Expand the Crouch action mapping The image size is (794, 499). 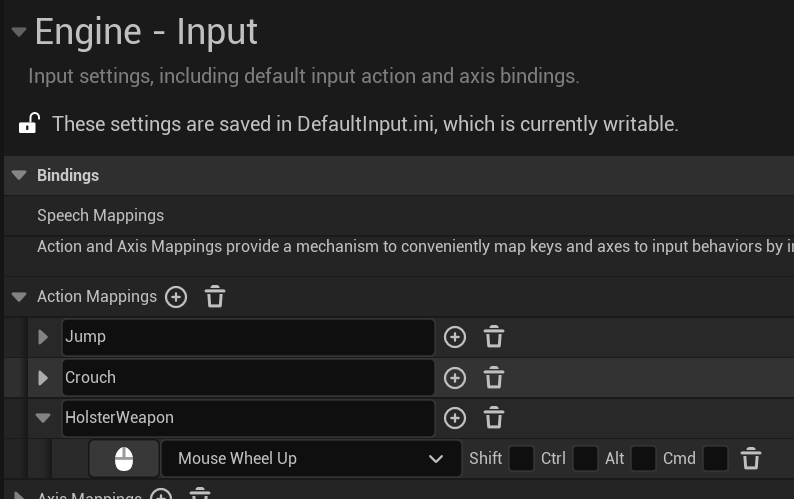pos(43,378)
